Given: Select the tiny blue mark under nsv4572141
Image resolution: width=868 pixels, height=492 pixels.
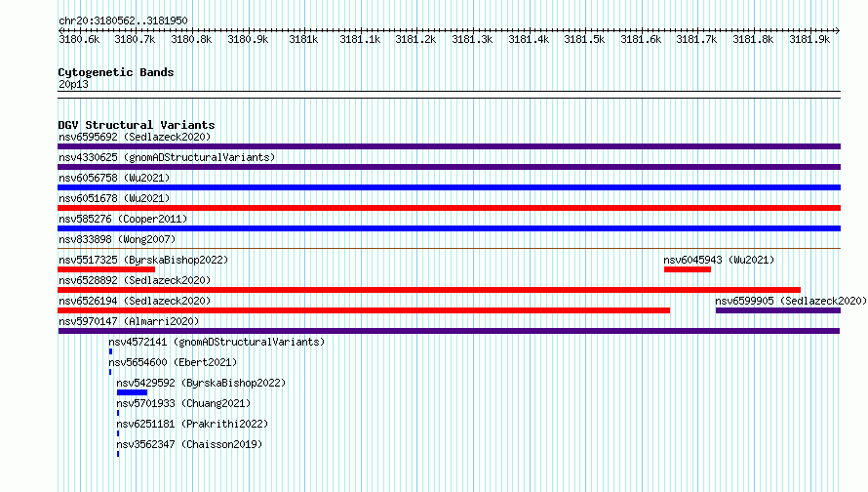Looking at the screenshot, I should click(111, 351).
